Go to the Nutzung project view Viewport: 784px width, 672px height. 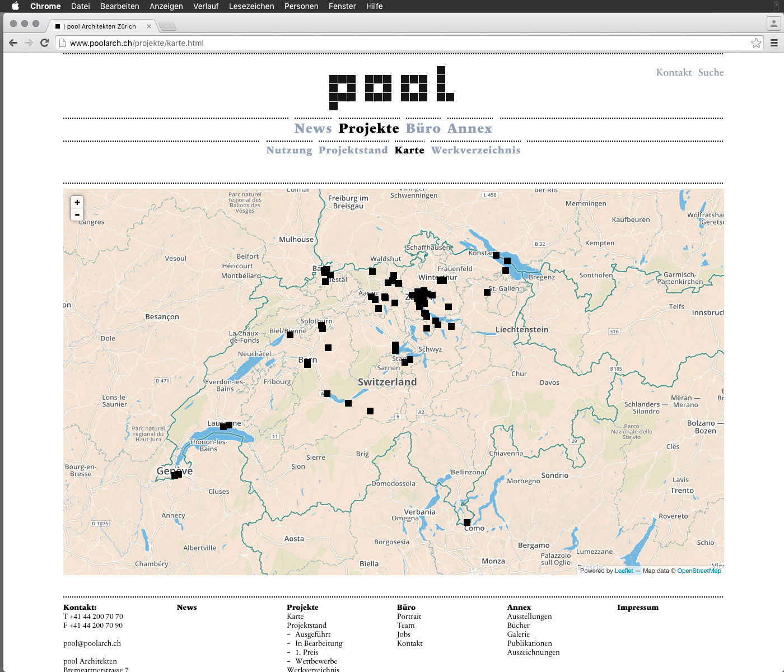click(x=289, y=150)
